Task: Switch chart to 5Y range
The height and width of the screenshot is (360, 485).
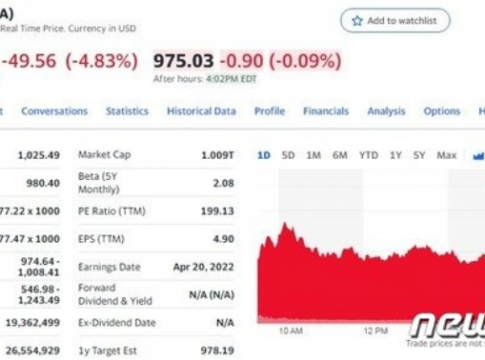Action: pos(419,155)
